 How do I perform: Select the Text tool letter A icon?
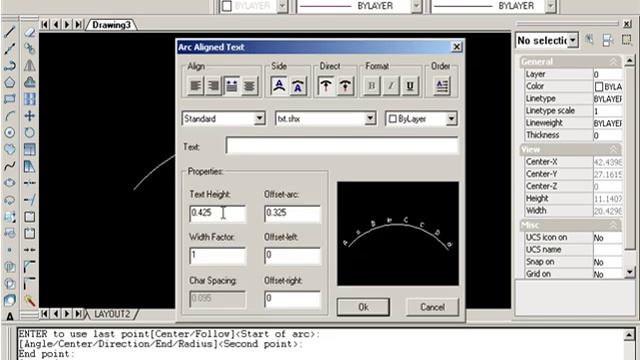pos(10,316)
